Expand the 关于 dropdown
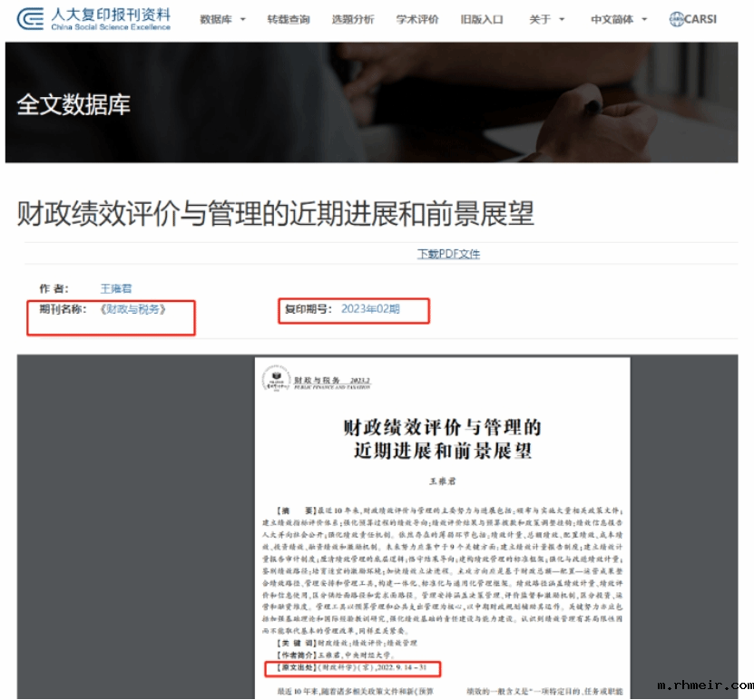The height and width of the screenshot is (700, 754). (x=546, y=19)
